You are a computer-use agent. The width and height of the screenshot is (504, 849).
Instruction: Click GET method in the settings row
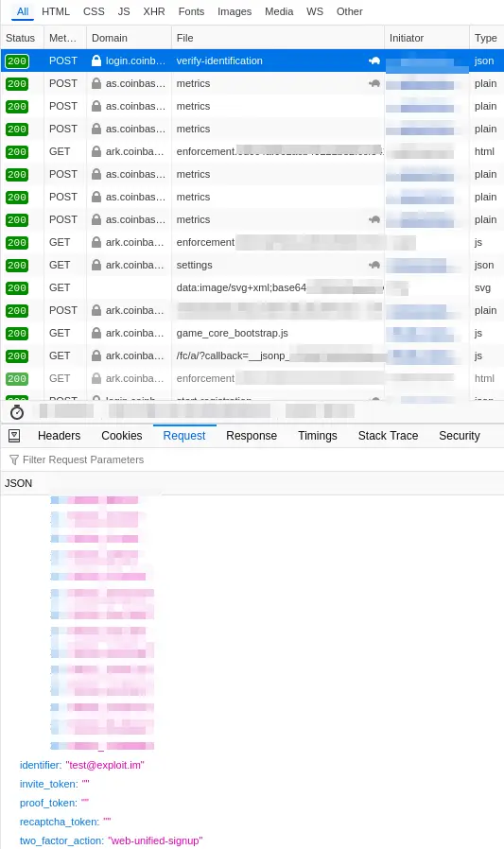[60, 265]
